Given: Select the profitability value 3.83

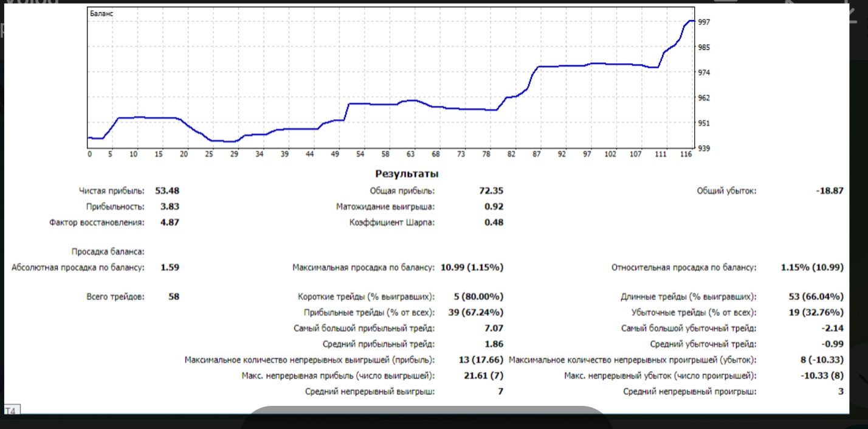Looking at the screenshot, I should pos(170,207).
